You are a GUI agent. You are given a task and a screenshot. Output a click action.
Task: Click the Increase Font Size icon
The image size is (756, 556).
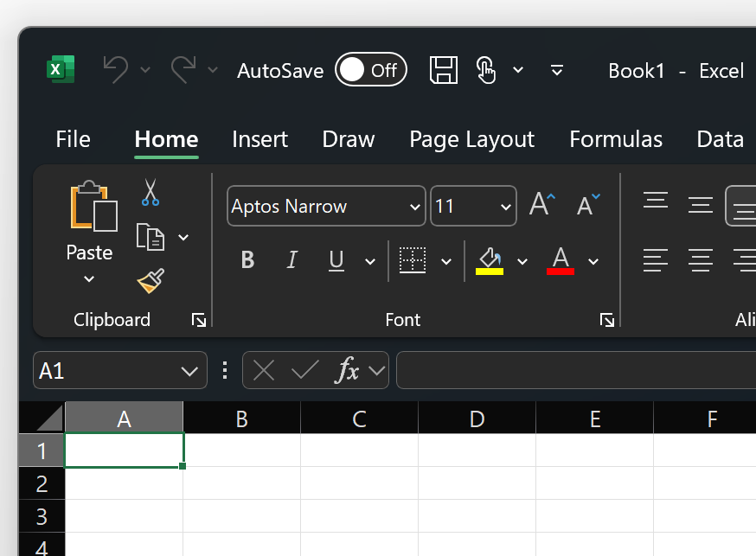pyautogui.click(x=541, y=204)
